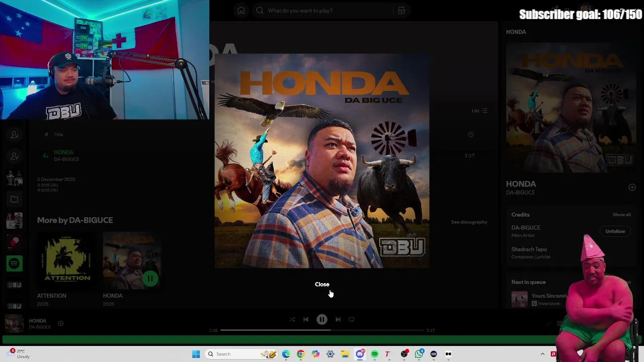This screenshot has width=644, height=362.
Task: Launch Google Chrome from the taskbar
Action: click(x=300, y=354)
